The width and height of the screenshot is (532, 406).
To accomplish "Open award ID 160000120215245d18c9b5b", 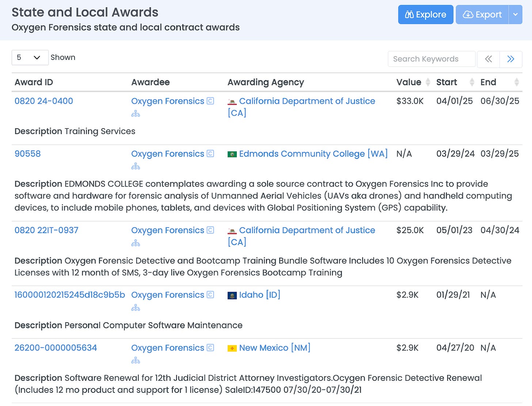I will [x=70, y=295].
